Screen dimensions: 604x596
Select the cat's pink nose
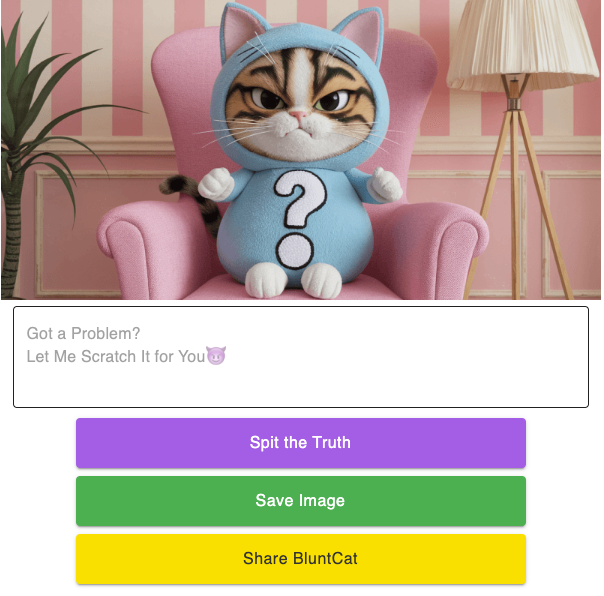coord(299,115)
